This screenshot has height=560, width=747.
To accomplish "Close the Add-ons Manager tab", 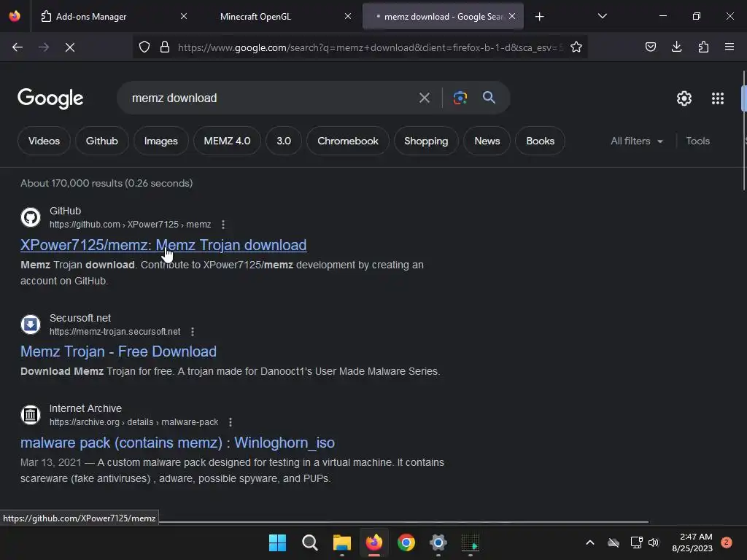I will click(x=184, y=16).
